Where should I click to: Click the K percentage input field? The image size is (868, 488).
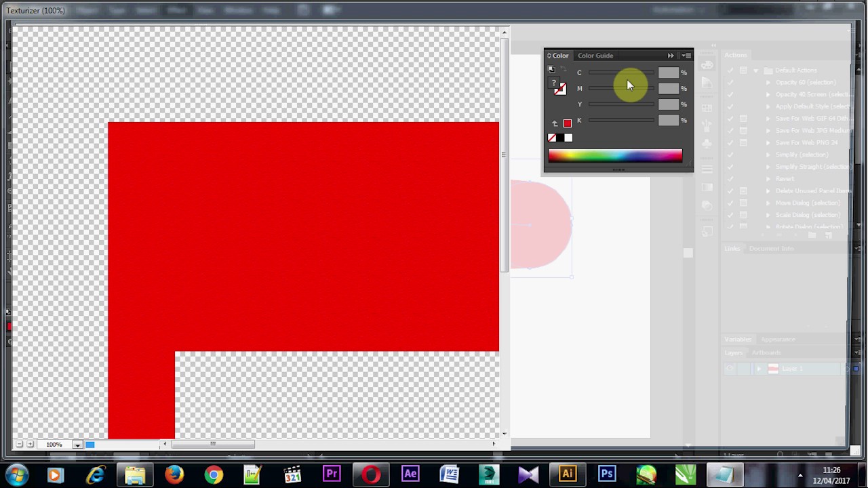pyautogui.click(x=668, y=120)
